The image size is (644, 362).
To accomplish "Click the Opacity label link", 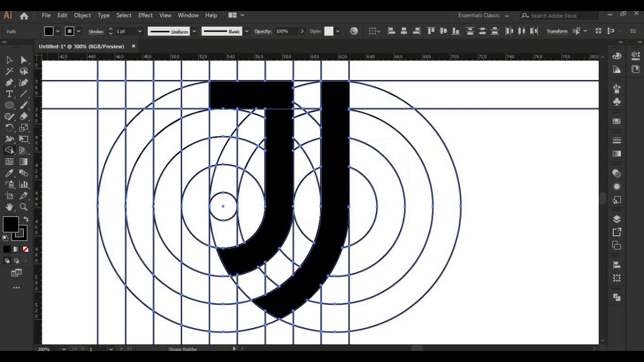I will (x=263, y=31).
